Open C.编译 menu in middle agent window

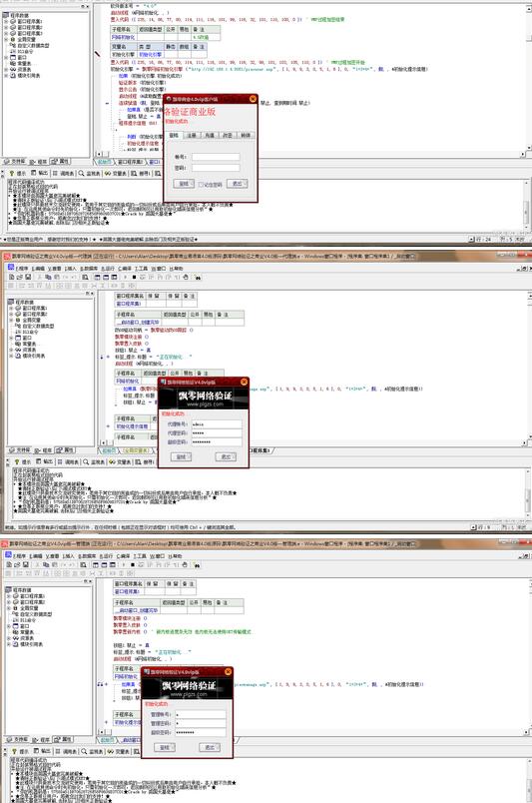pos(125,269)
